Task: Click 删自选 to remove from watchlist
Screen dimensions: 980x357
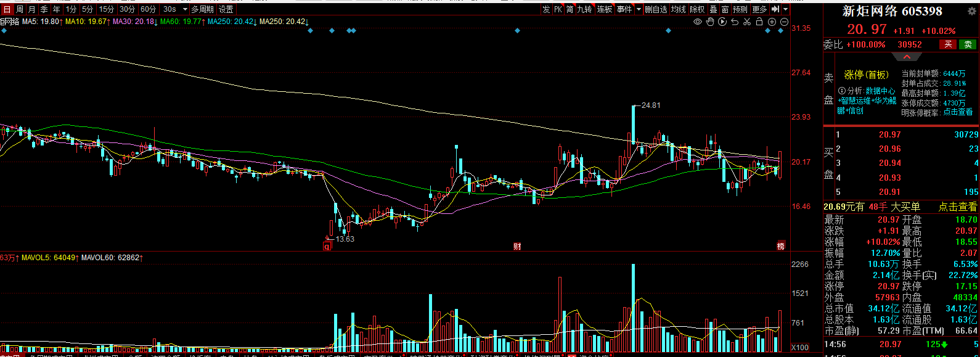Action: (x=656, y=9)
